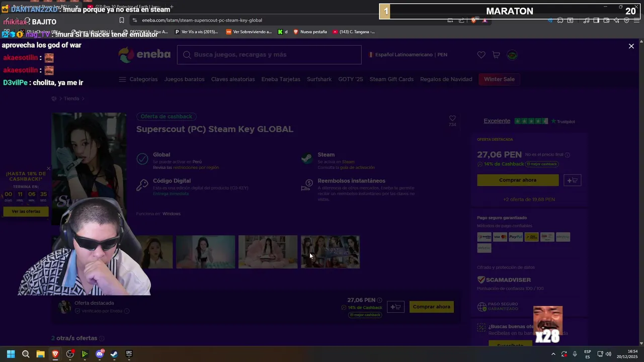Add Superscout to wishlist with heart icon
Viewport: 644px width, 362px height.
coord(452,119)
